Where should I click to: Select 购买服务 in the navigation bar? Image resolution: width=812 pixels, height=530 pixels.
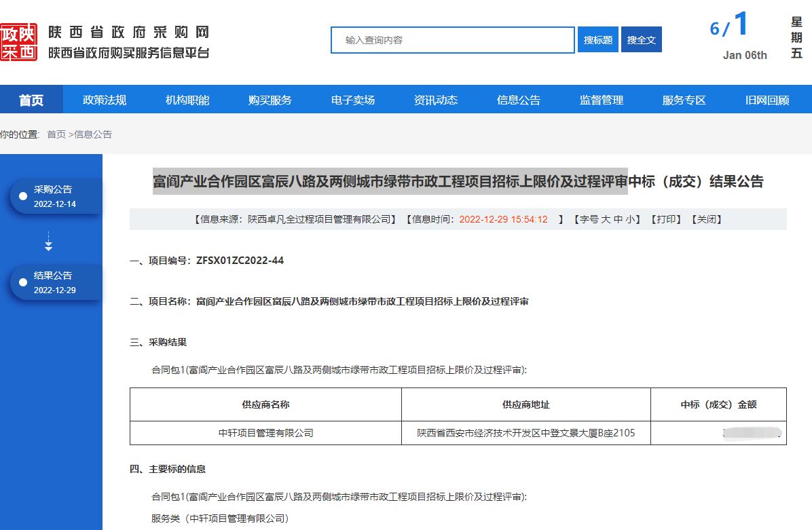pyautogui.click(x=270, y=100)
